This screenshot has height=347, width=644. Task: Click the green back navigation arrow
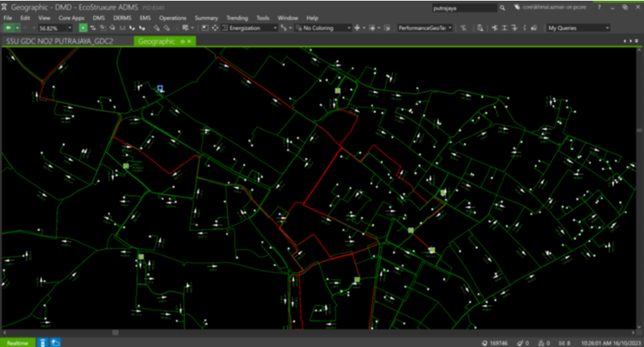click(8, 28)
